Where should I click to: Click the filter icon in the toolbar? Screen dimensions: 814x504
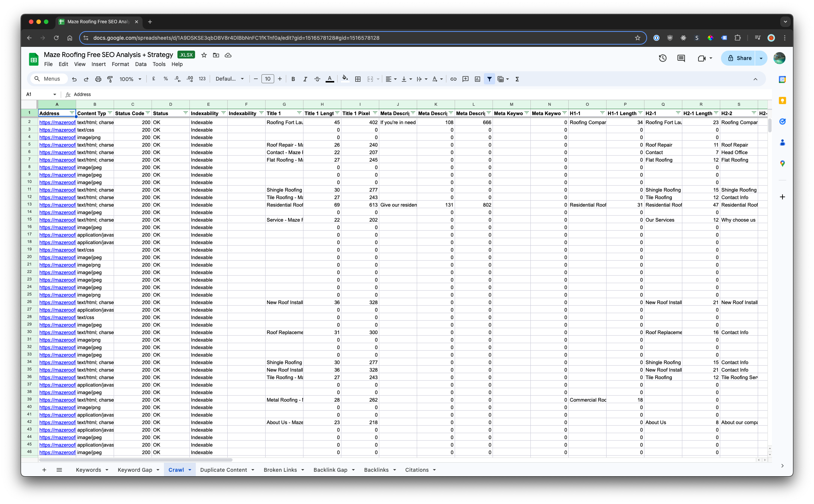490,78
